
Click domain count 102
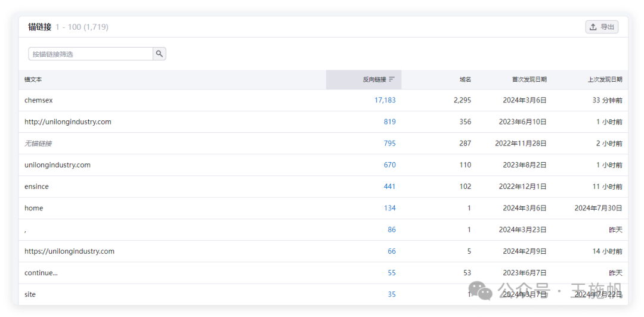pos(465,187)
